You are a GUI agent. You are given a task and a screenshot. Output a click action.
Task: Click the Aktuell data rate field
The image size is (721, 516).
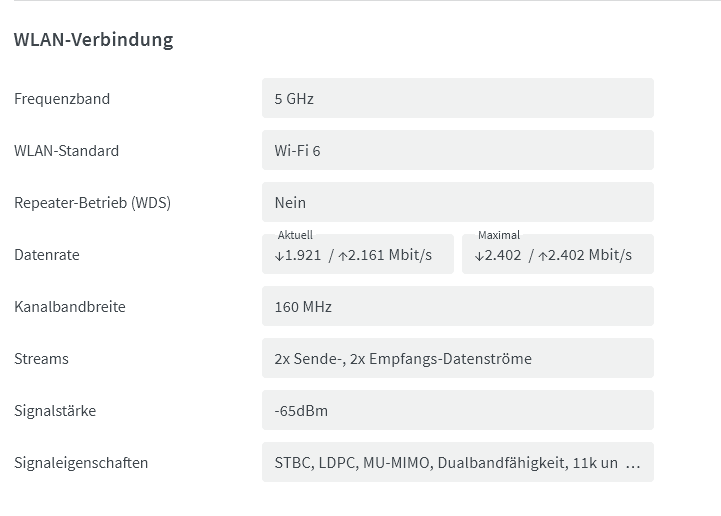point(358,254)
